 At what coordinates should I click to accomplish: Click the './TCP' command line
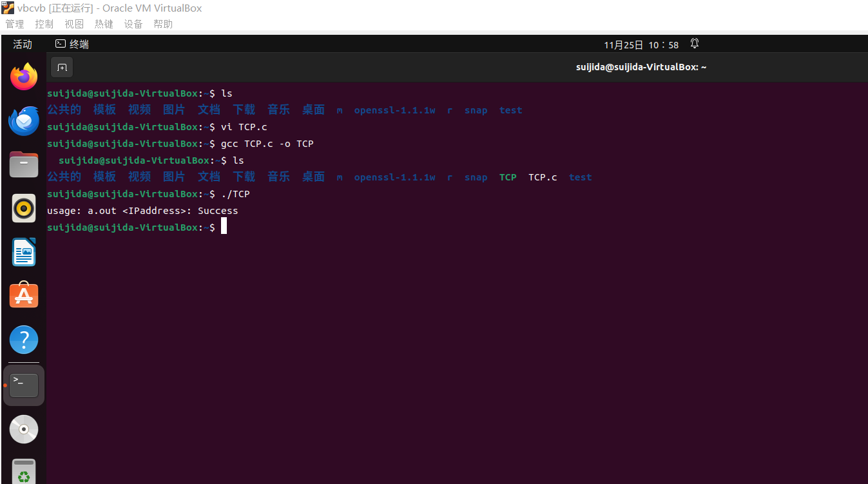pyautogui.click(x=235, y=194)
